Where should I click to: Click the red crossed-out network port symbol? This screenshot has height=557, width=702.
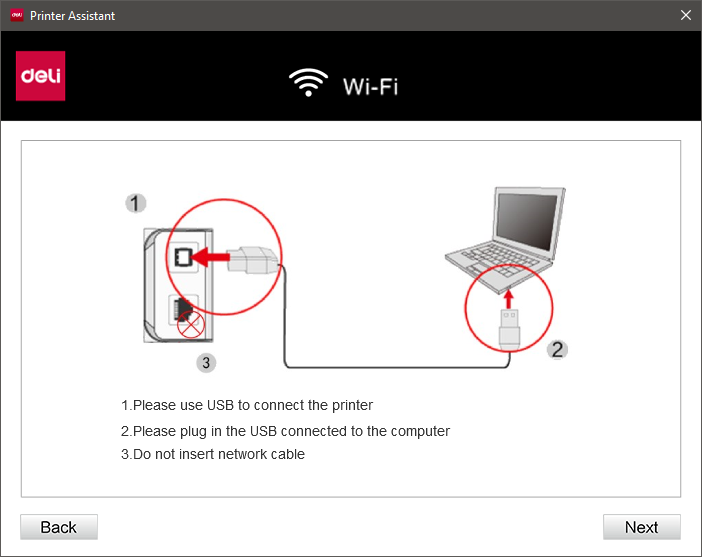[x=191, y=324]
